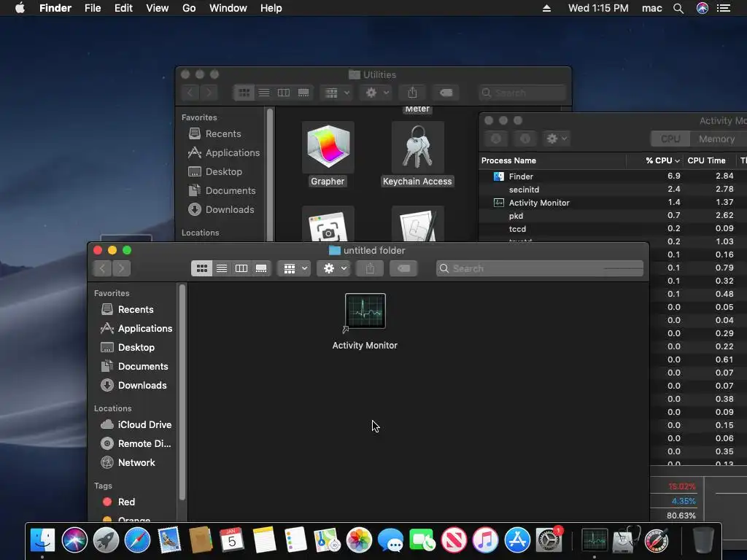Open Digital Color Meter from the Dock
This screenshot has width=747, height=560.
pos(657,540)
